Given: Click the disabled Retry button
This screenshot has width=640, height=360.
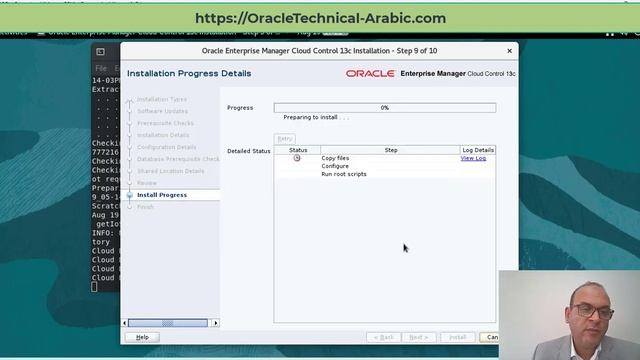Looking at the screenshot, I should 284,139.
